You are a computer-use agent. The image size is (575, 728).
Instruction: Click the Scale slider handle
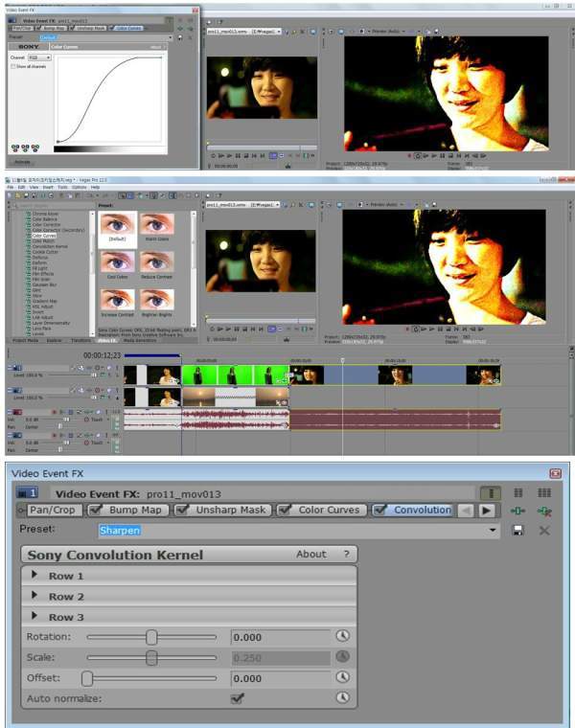[151, 657]
